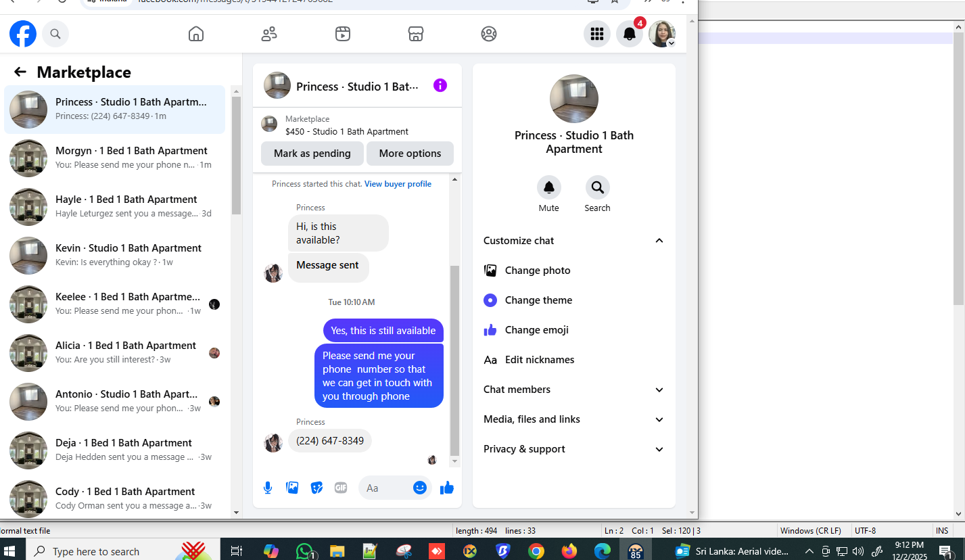Open Task View on taskbar
This screenshot has width=965, height=560.
237,551
